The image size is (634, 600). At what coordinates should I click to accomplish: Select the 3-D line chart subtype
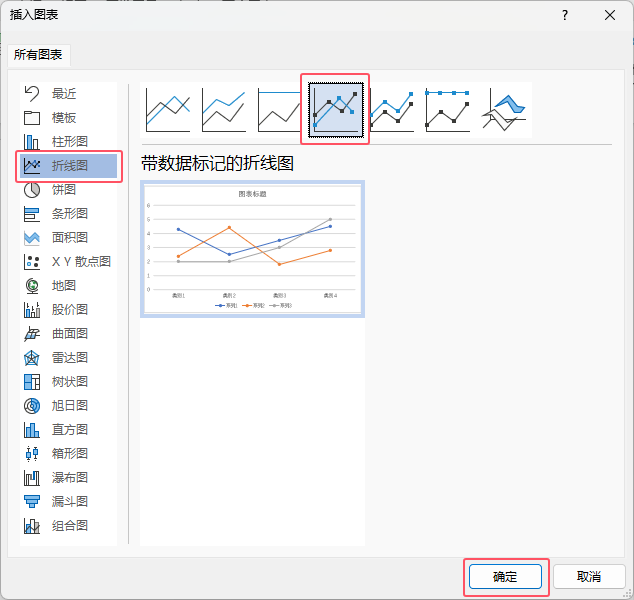[x=504, y=110]
